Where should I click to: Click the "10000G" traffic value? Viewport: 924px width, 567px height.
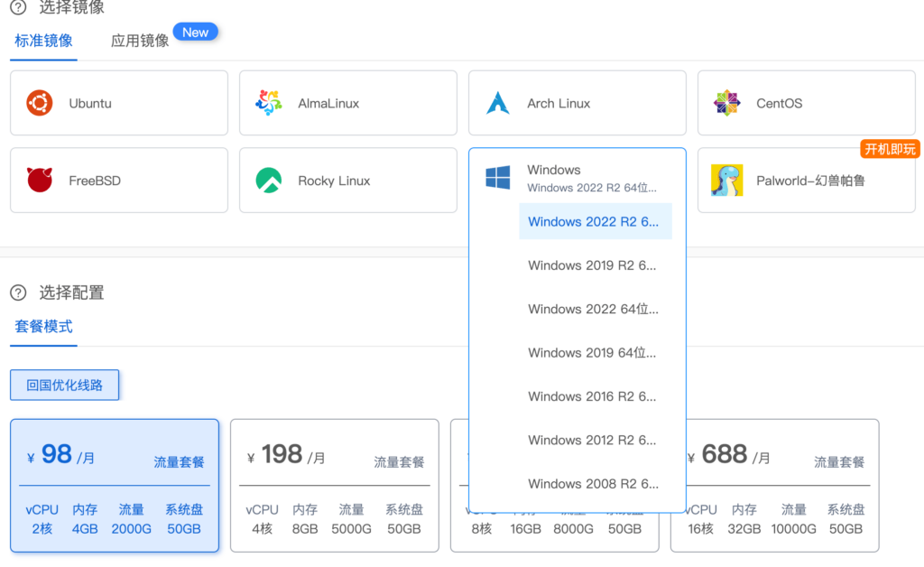(x=794, y=529)
